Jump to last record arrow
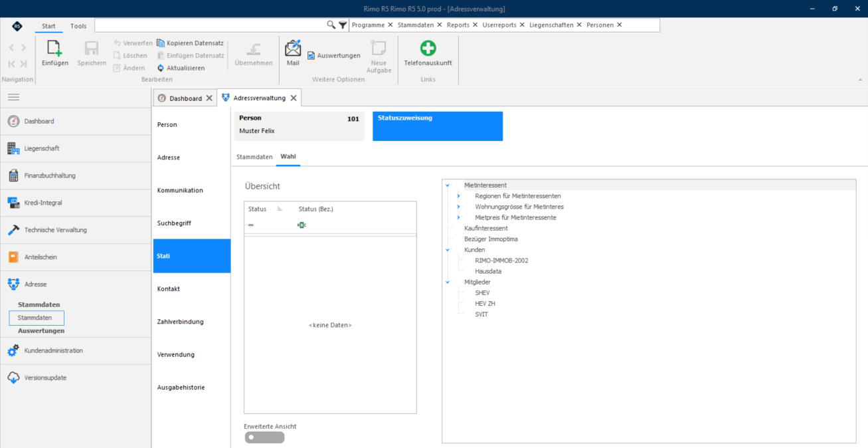This screenshot has width=868, height=448. (23, 64)
